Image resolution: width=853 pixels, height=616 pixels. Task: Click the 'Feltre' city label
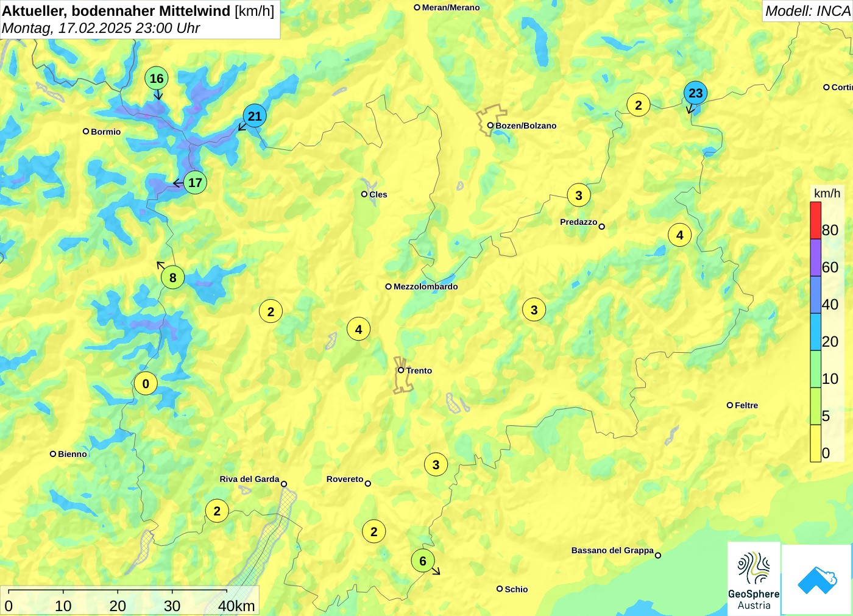pos(746,405)
